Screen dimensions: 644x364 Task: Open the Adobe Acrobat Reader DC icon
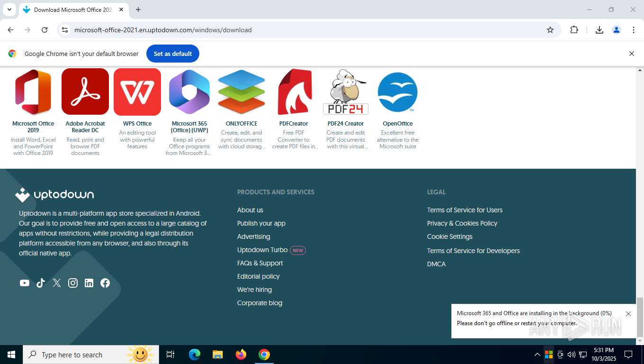click(85, 92)
